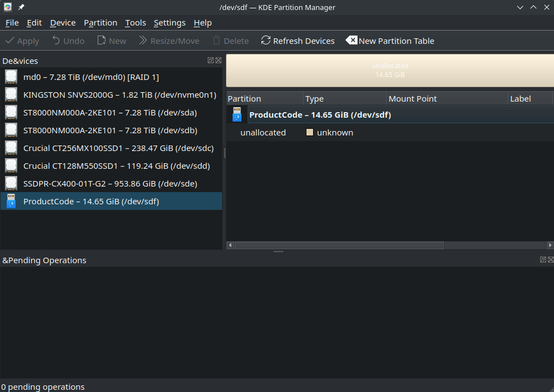Maximize the window with up chevron
554x392 pixels.
click(533, 7)
